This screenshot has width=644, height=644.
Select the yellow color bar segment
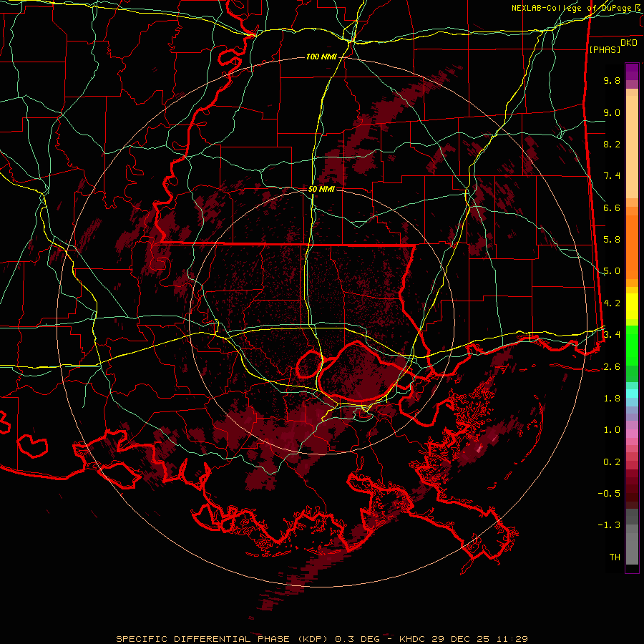(x=632, y=306)
